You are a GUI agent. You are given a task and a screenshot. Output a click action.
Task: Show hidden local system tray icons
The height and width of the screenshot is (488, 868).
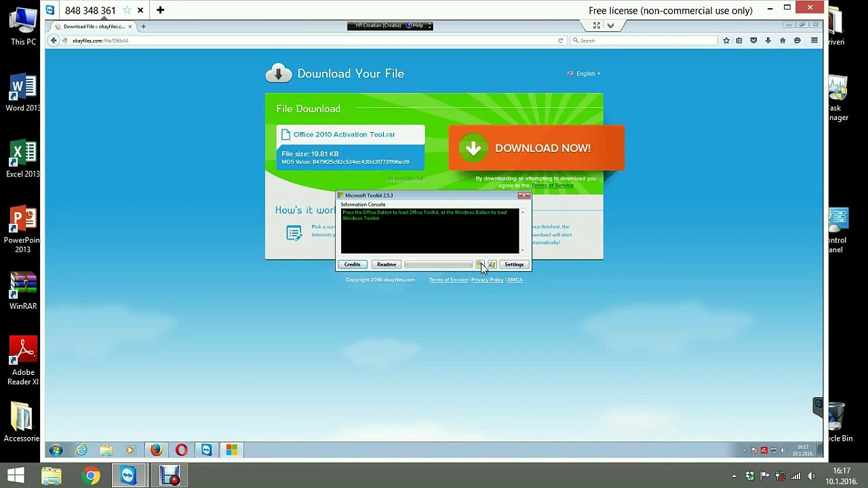pos(734,476)
